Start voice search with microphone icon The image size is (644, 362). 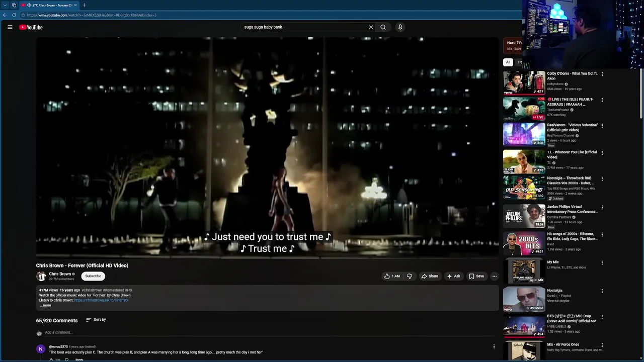(400, 27)
